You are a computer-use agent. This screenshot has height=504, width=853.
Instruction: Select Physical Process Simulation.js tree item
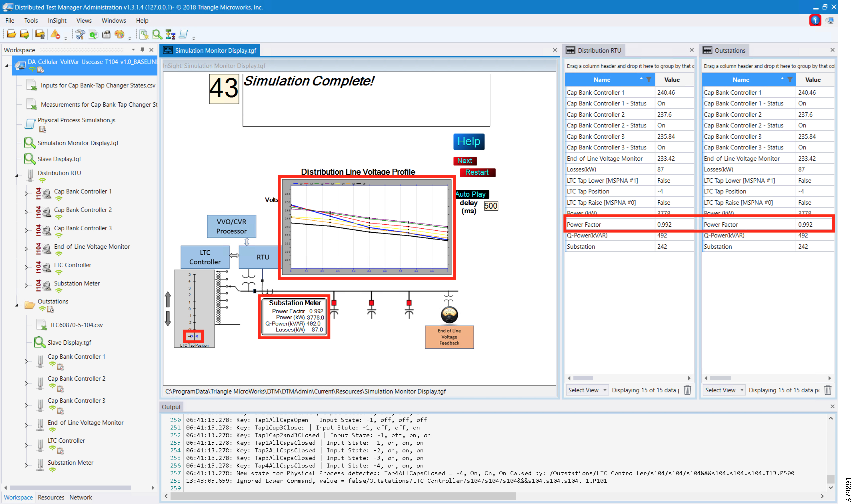pos(76,120)
